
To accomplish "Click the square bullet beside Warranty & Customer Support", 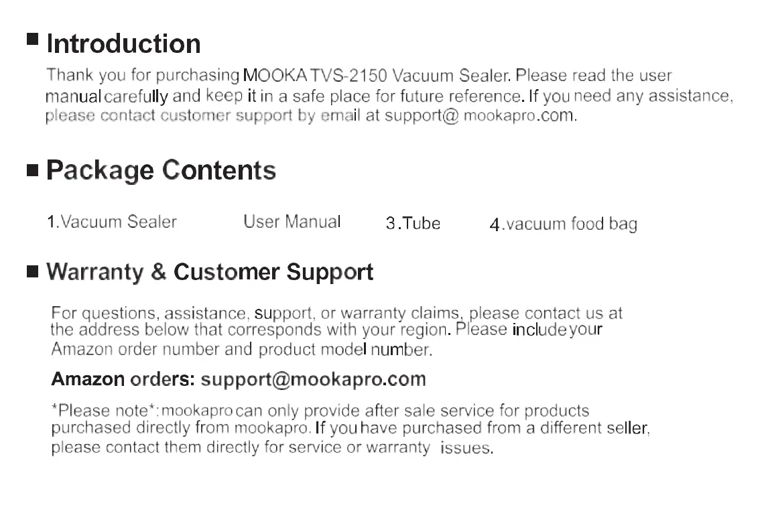I will (x=33, y=271).
